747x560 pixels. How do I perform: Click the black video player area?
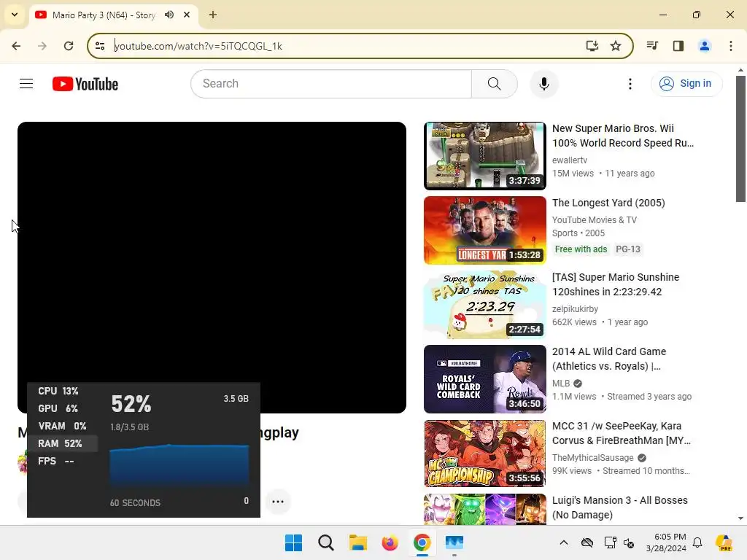point(212,252)
